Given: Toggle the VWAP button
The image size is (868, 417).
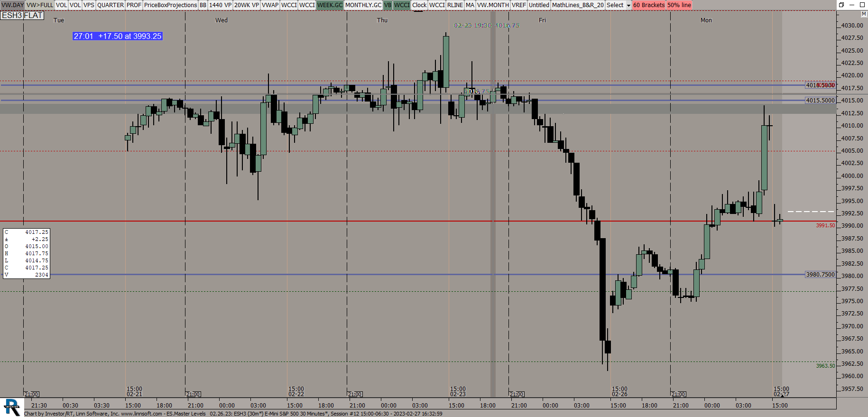Looking at the screenshot, I should [x=270, y=5].
